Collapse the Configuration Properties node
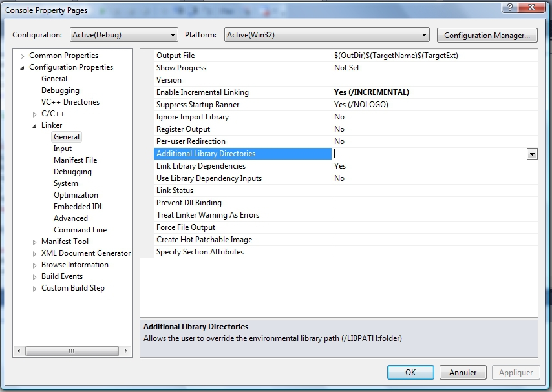552x392 pixels. click(23, 68)
